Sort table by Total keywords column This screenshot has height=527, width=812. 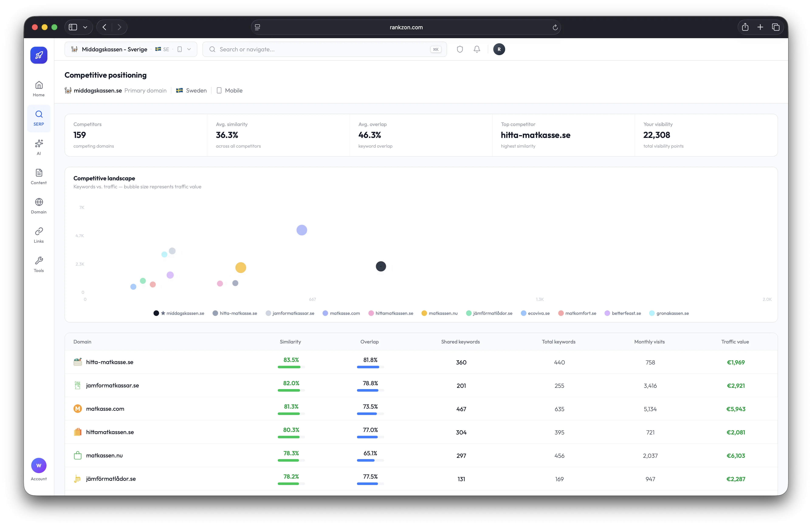point(559,342)
